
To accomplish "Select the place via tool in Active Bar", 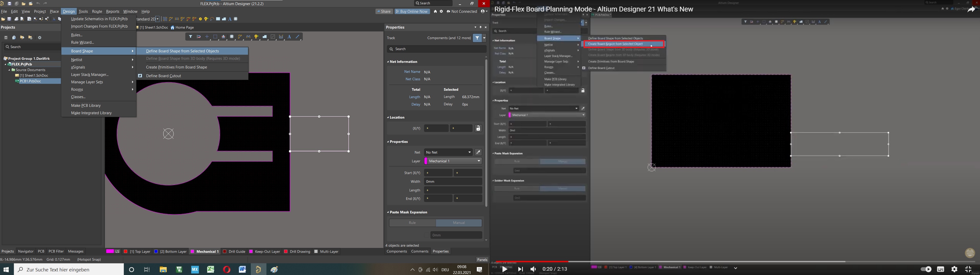I will pyautogui.click(x=256, y=37).
